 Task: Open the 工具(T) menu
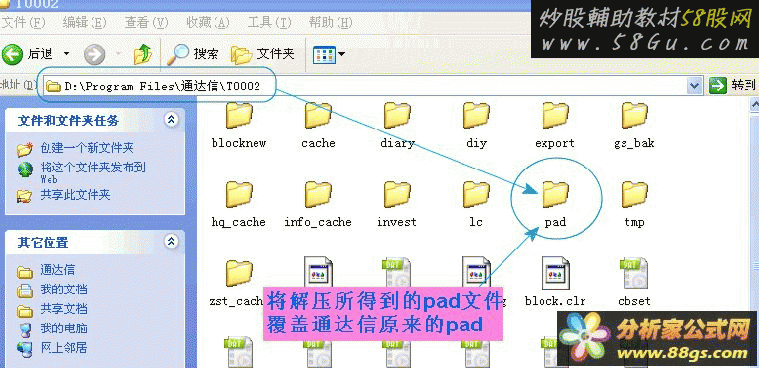tap(270, 22)
